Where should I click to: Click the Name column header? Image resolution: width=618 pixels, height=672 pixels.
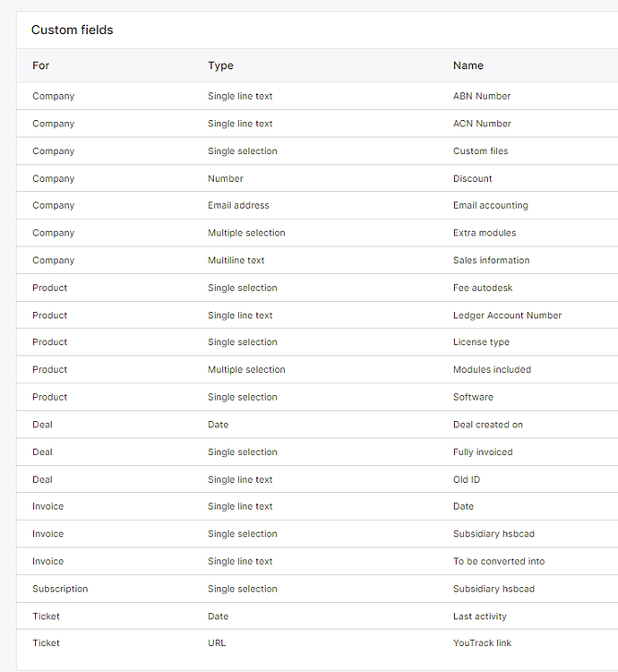point(468,65)
